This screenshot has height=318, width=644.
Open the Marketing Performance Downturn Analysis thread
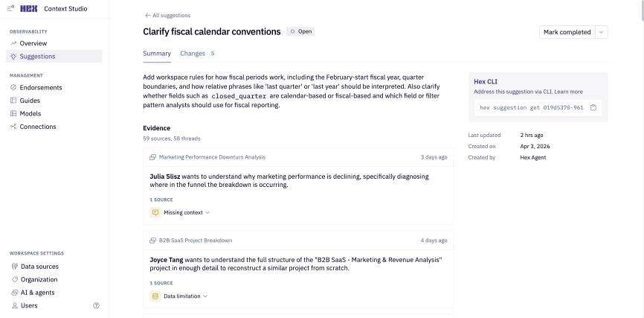coord(212,157)
